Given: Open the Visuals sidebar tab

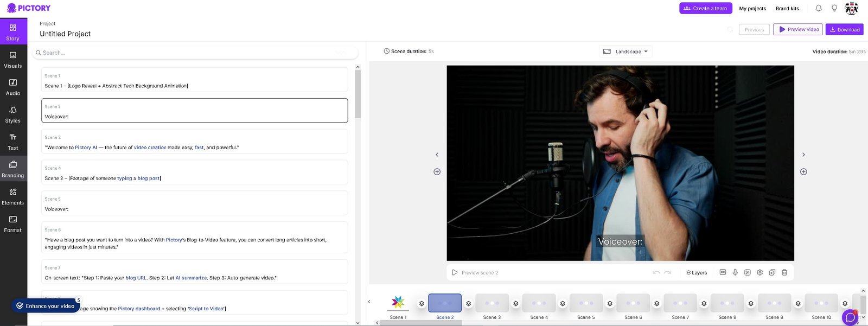Looking at the screenshot, I should [x=13, y=60].
